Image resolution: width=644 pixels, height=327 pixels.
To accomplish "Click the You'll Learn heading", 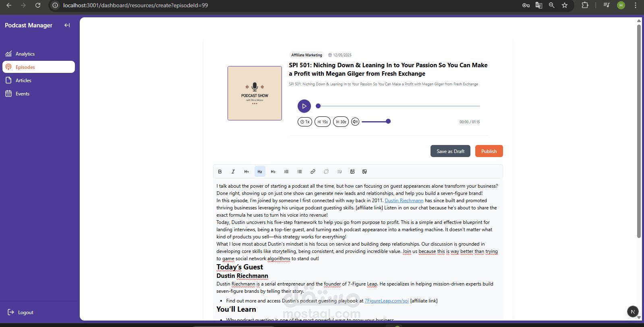I will point(236,309).
